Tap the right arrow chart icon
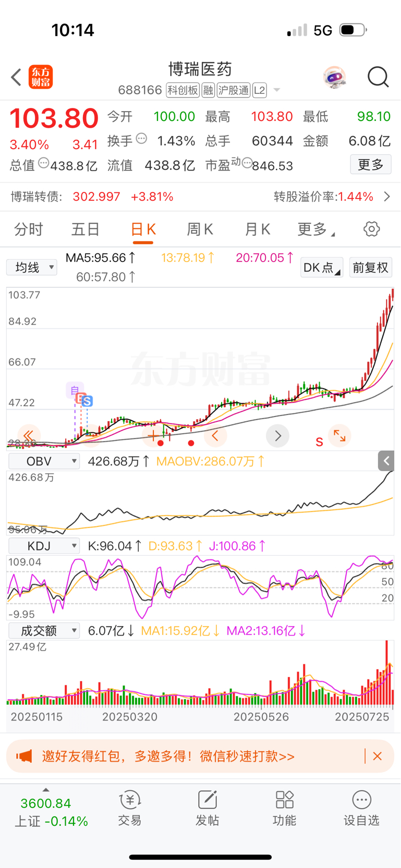401x868 pixels. point(277,435)
